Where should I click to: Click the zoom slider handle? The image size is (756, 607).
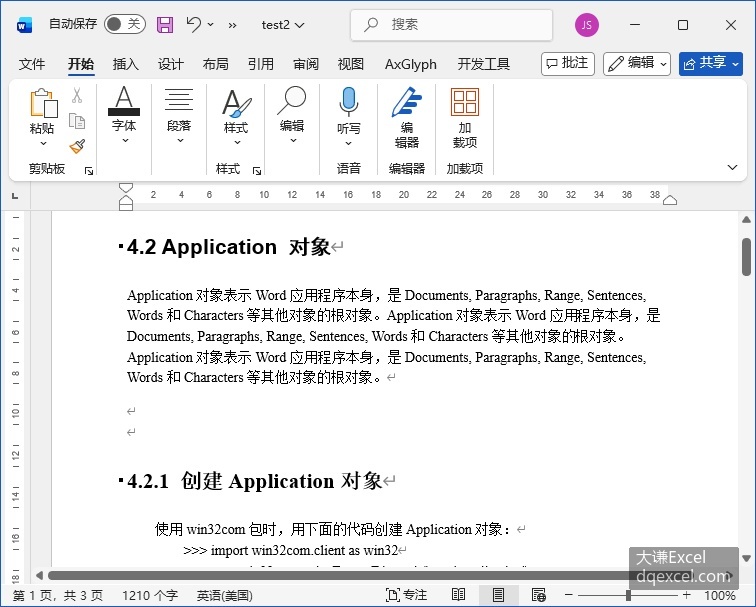pos(628,595)
